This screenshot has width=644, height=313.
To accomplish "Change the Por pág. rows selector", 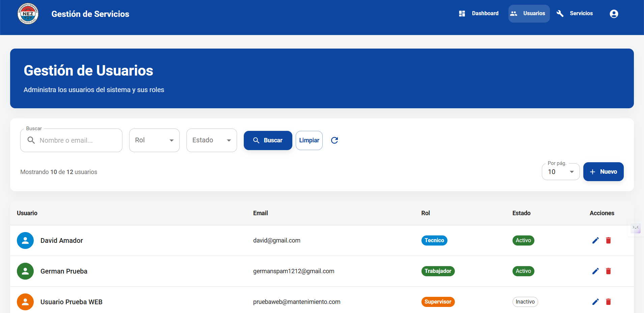I will (x=560, y=172).
